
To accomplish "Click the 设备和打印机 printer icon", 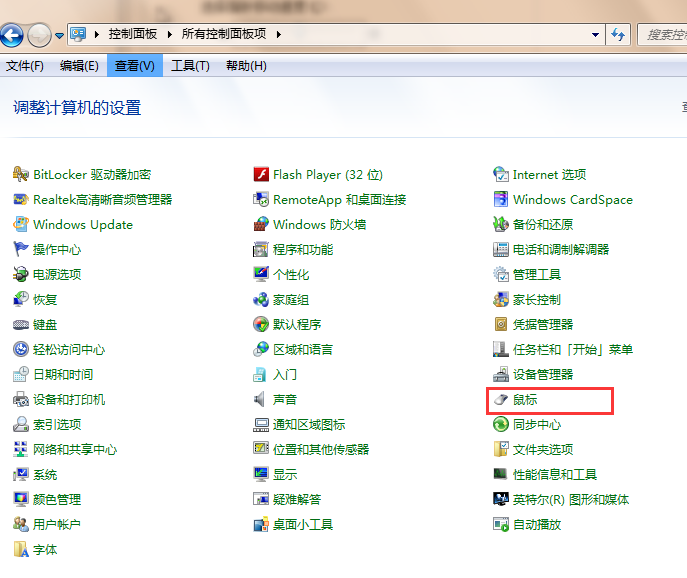I will point(21,399).
